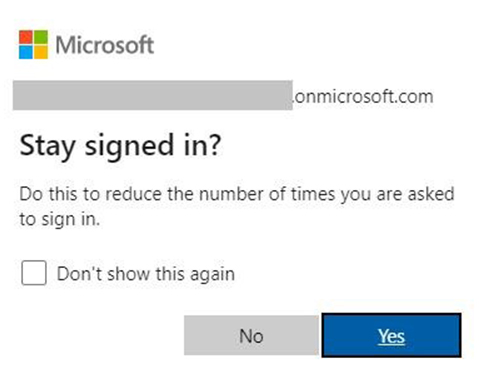Click the Microsoft wordmark text
Screen dimensions: 479x382
pos(105,45)
